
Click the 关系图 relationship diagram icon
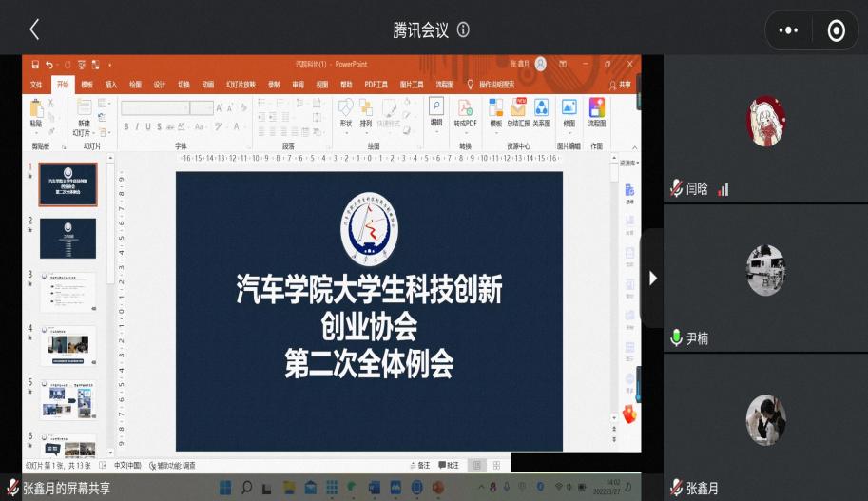pyautogui.click(x=541, y=113)
